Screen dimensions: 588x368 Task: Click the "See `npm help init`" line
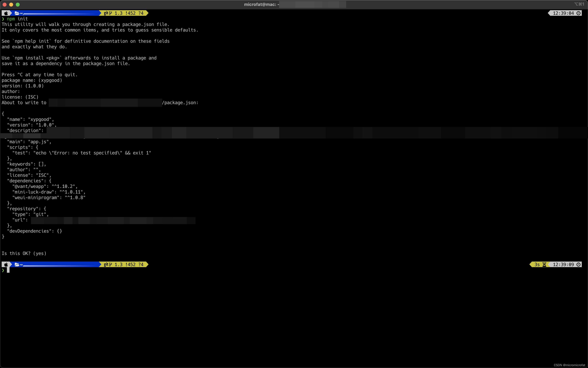[x=85, y=41]
